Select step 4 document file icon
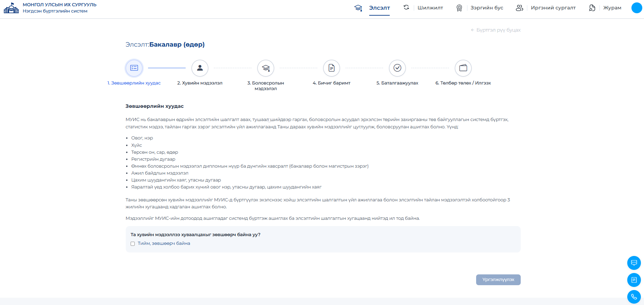 point(332,68)
